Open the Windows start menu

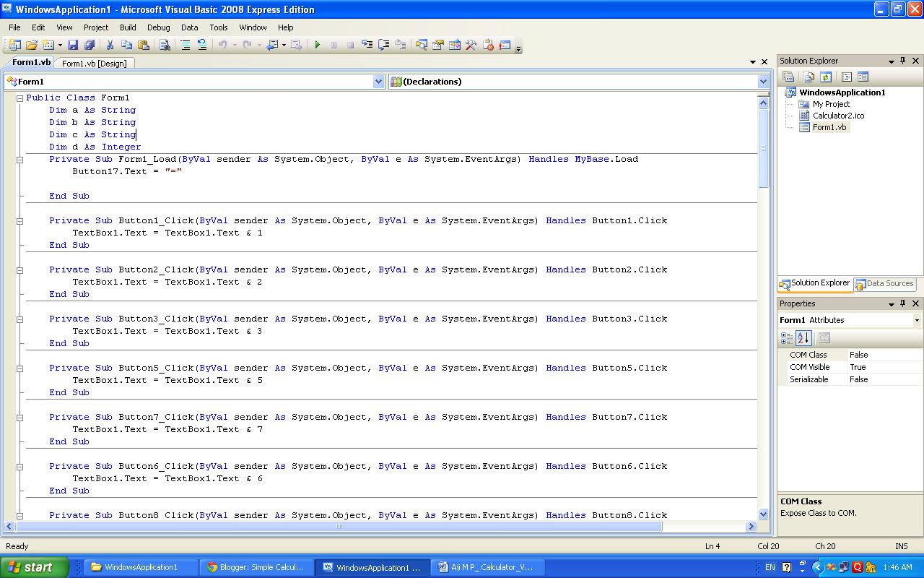pyautogui.click(x=35, y=567)
